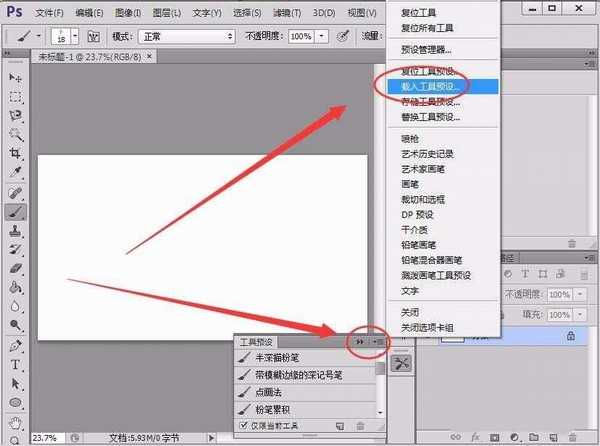Select the Crop tool
This screenshot has height=446, width=600.
[16, 153]
